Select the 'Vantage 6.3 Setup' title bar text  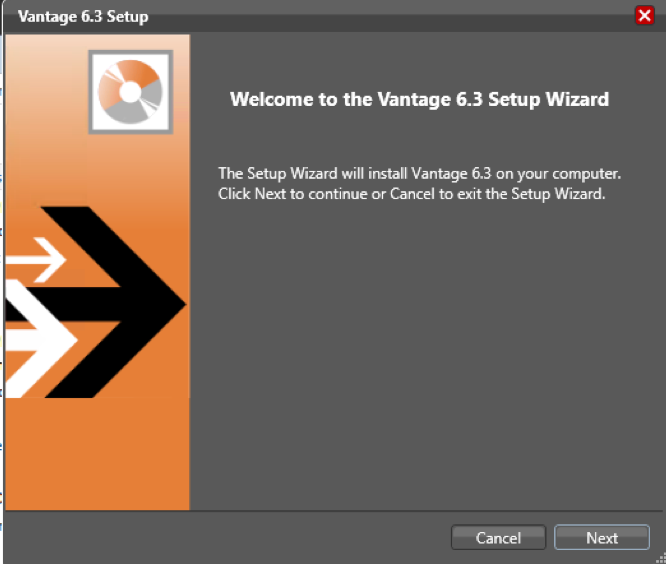click(x=83, y=17)
